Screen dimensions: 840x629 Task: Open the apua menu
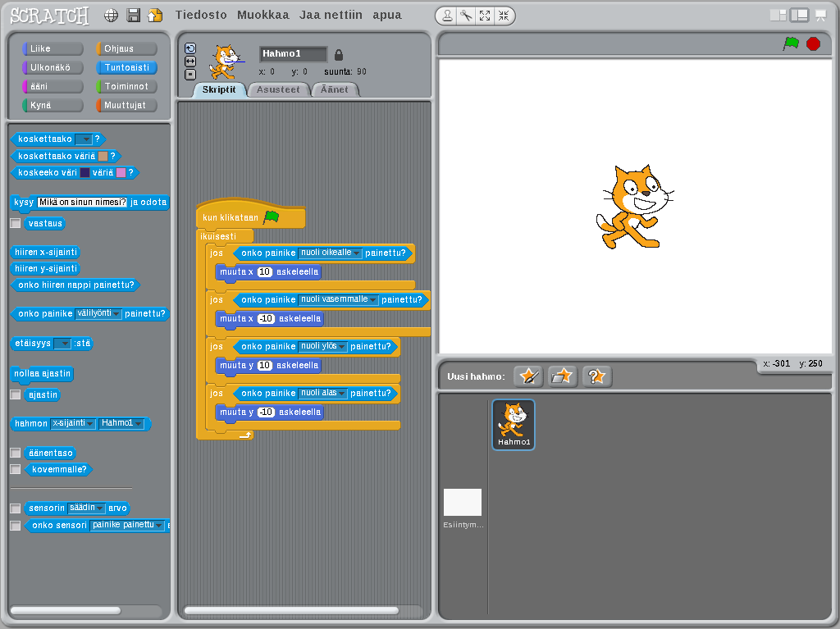point(387,15)
